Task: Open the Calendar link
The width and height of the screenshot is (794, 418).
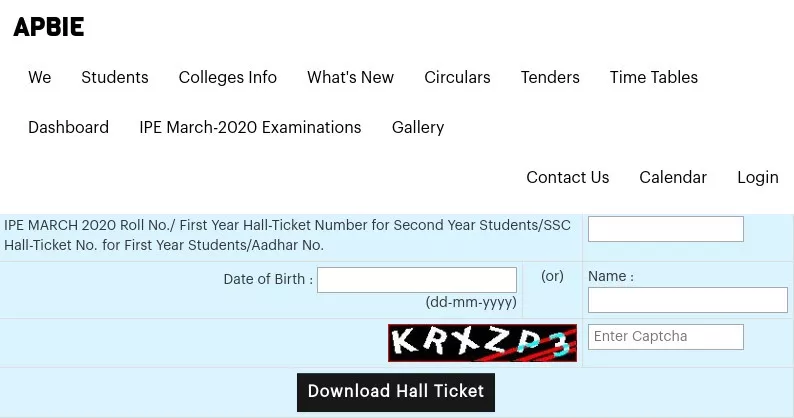Action: (x=673, y=177)
